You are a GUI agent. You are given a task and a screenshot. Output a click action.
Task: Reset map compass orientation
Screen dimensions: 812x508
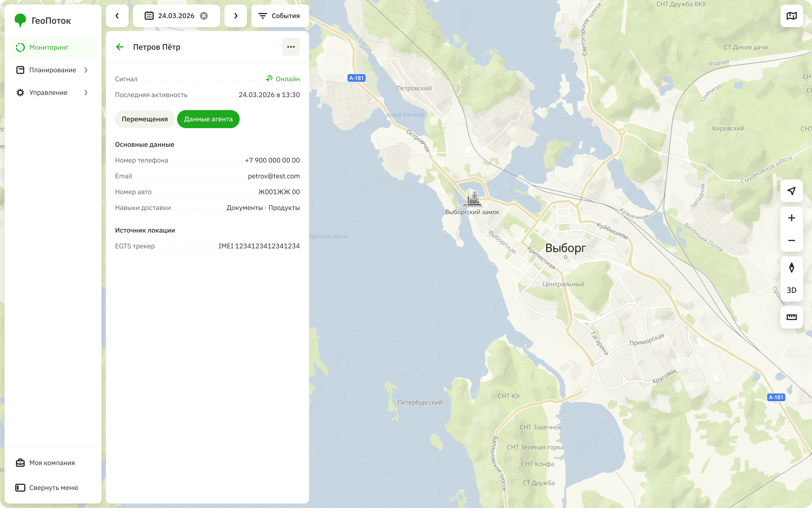(x=792, y=268)
